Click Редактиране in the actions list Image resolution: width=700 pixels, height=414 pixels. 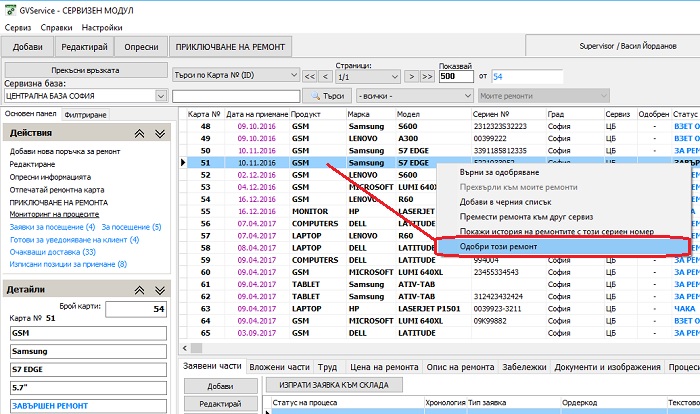[33, 164]
